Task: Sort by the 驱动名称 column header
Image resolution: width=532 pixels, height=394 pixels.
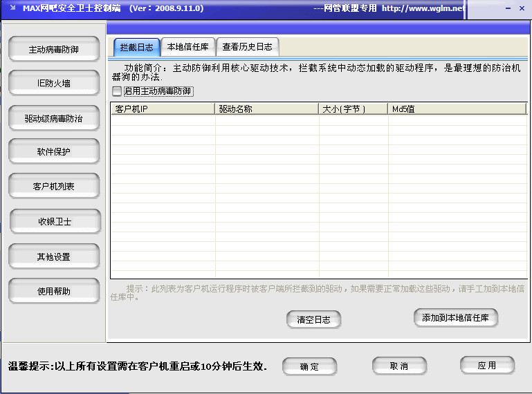Action: (x=266, y=109)
